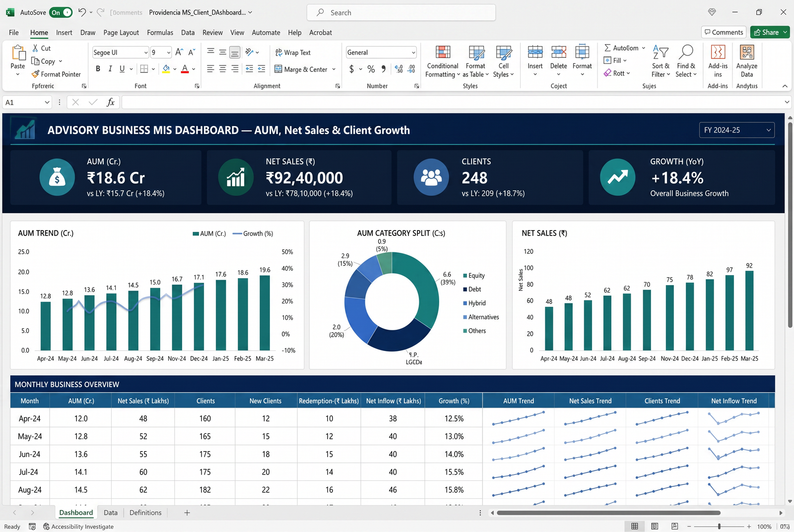The image size is (794, 532).
Task: Toggle center horizontal alignment
Action: [222, 69]
